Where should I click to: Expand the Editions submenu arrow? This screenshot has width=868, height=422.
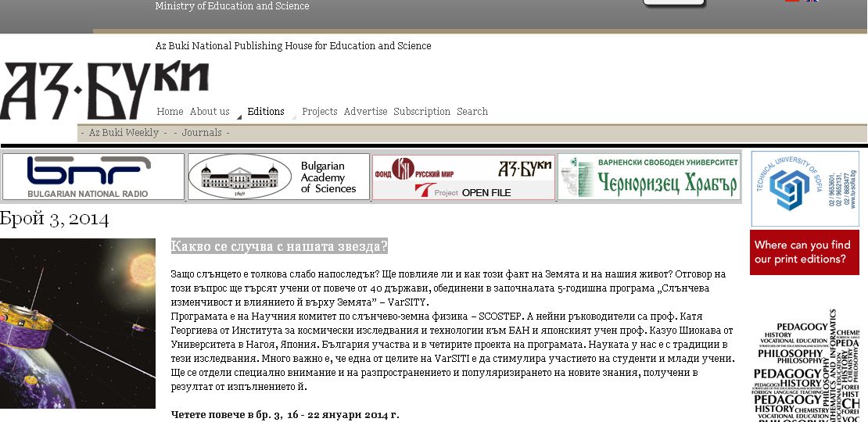(294, 116)
